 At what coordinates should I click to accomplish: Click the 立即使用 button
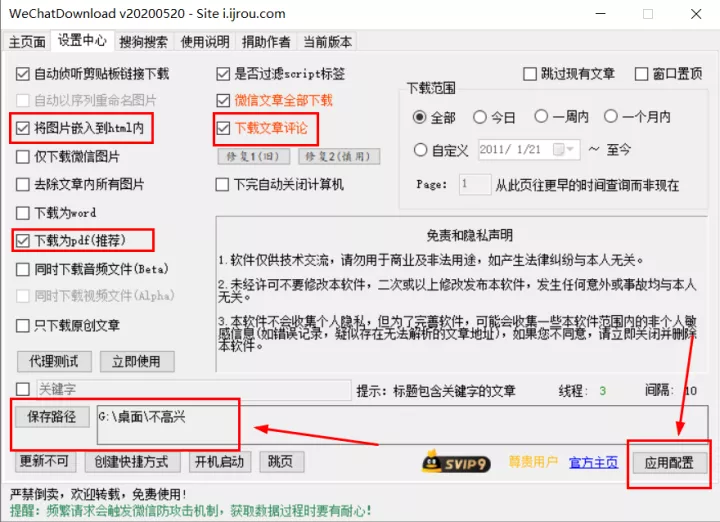[137, 362]
